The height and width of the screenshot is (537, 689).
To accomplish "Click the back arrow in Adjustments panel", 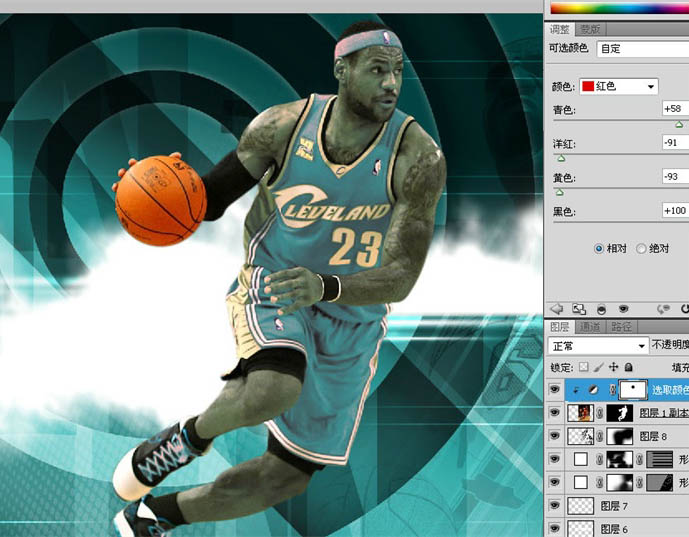I will [557, 309].
